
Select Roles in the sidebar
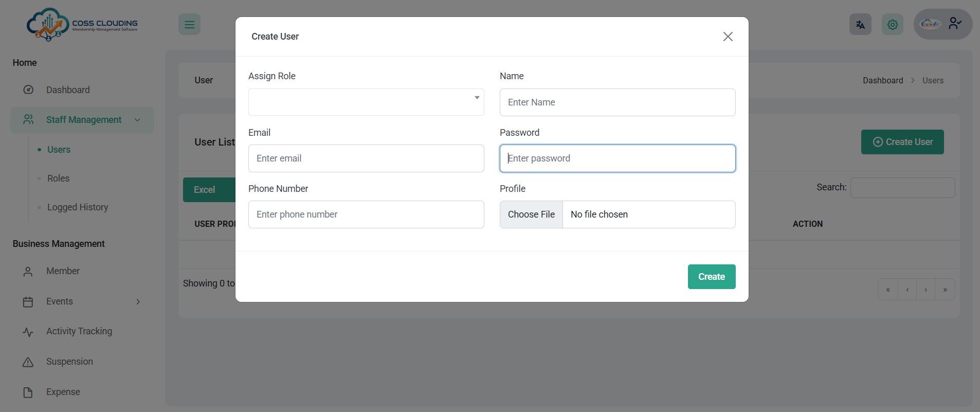[x=58, y=178]
